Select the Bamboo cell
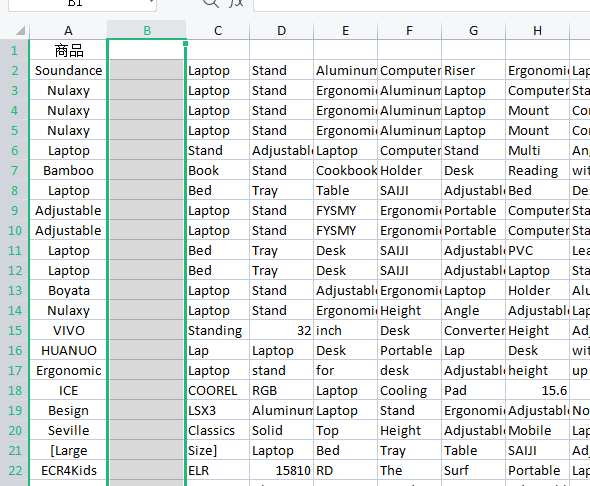 (x=68, y=170)
